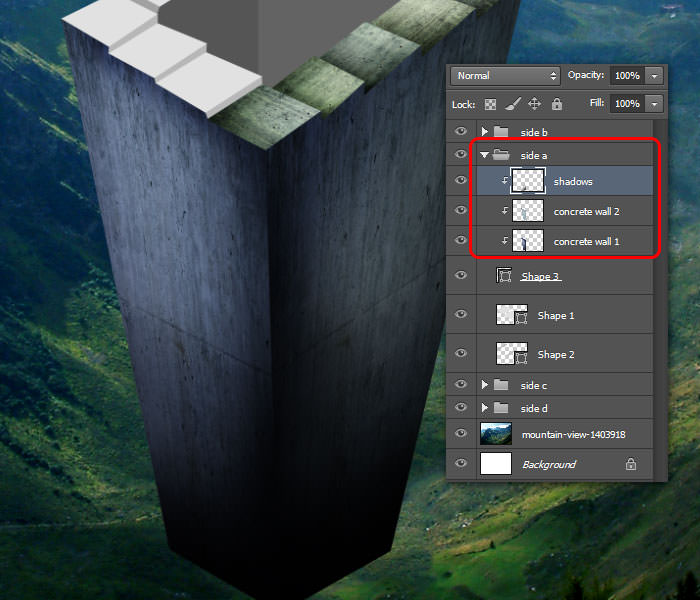Hide the side c group

(x=461, y=384)
